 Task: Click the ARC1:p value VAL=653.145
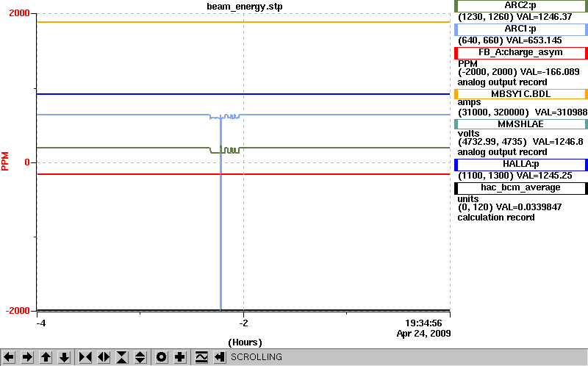click(x=534, y=40)
